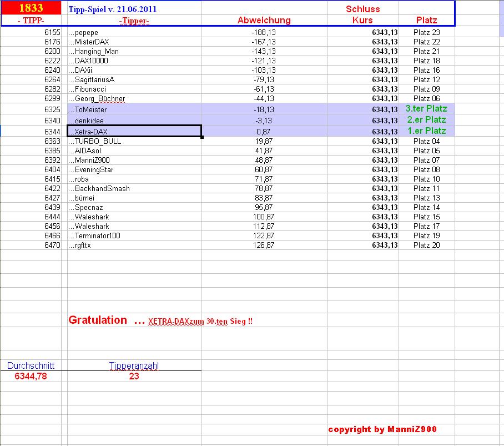Select the 'Platz 23' cell

(426, 32)
